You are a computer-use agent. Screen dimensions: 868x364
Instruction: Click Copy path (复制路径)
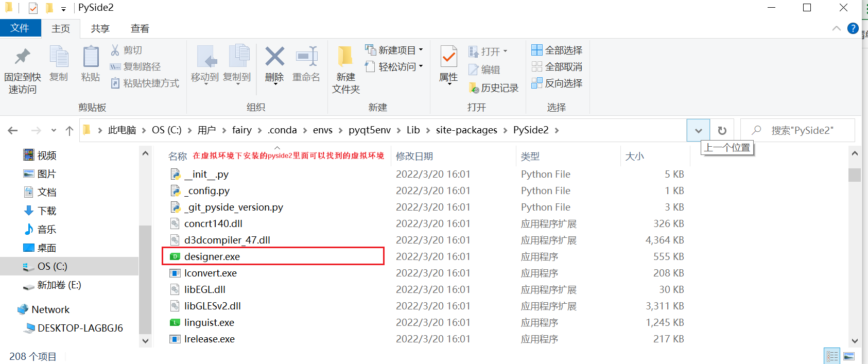point(135,66)
